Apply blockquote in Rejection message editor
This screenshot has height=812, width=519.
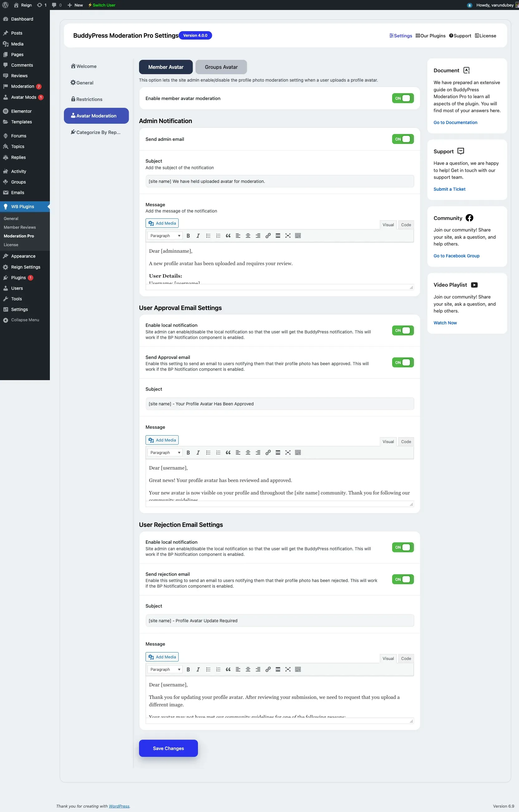tap(228, 669)
